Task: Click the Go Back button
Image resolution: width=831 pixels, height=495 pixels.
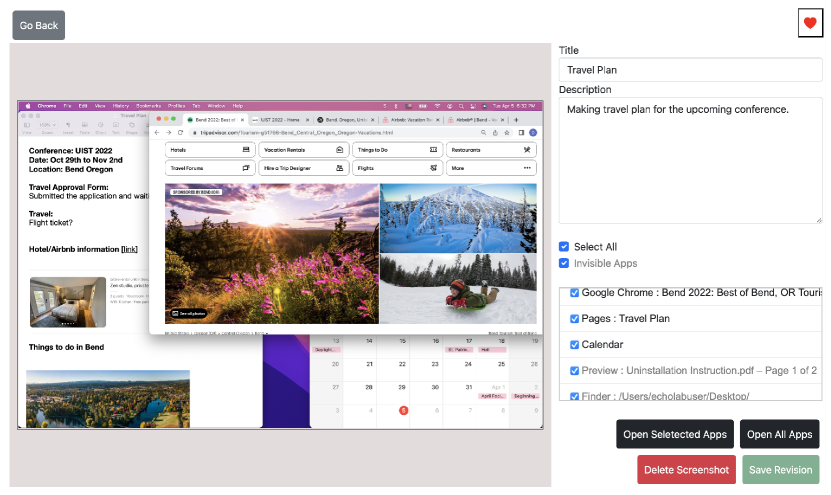Action: click(x=39, y=25)
